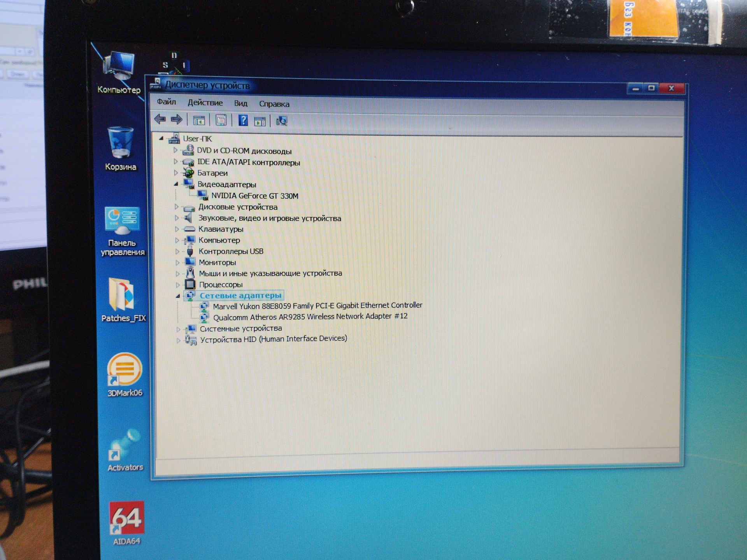This screenshot has height=560, width=747.
Task: Click the Back arrow toolbar icon
Action: (160, 119)
